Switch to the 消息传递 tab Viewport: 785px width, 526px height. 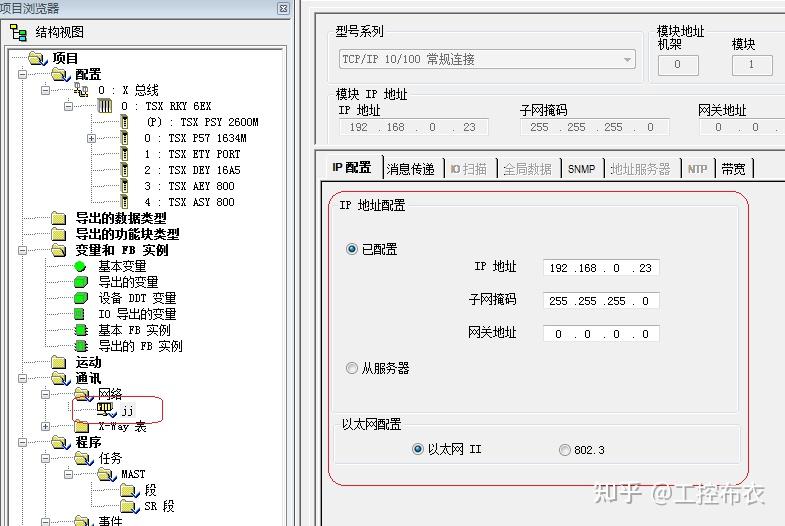pyautogui.click(x=410, y=169)
